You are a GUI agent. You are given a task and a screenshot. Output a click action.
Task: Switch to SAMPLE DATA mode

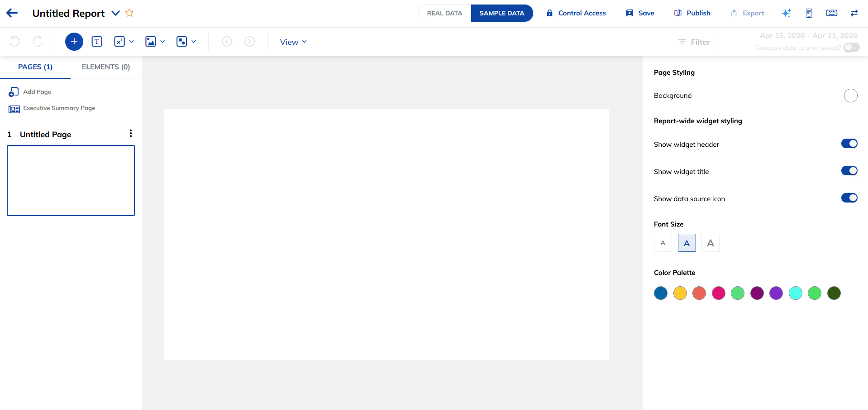coord(502,13)
